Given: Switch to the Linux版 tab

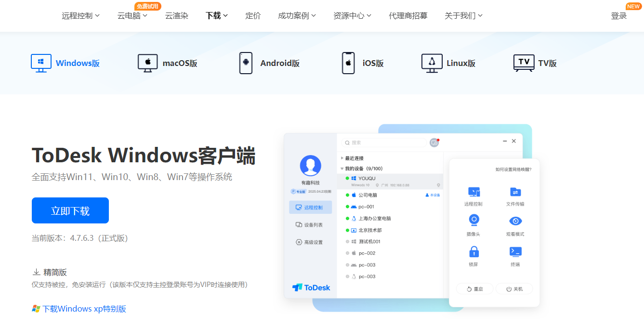Looking at the screenshot, I should tap(448, 63).
